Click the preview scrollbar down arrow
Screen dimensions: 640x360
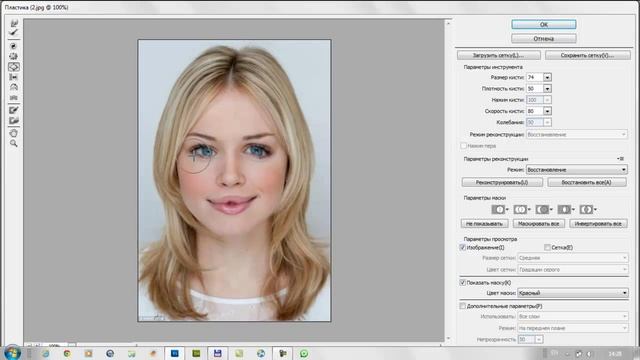point(448,338)
